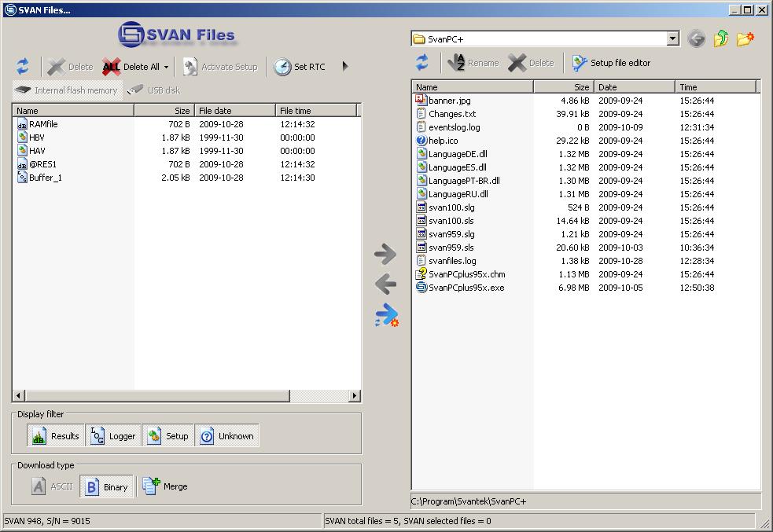Image resolution: width=773 pixels, height=532 pixels.
Task: Select banner.jpg file
Action: click(x=444, y=101)
